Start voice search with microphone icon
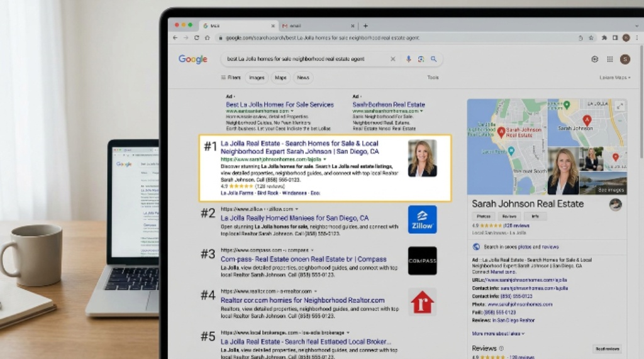 coord(408,59)
